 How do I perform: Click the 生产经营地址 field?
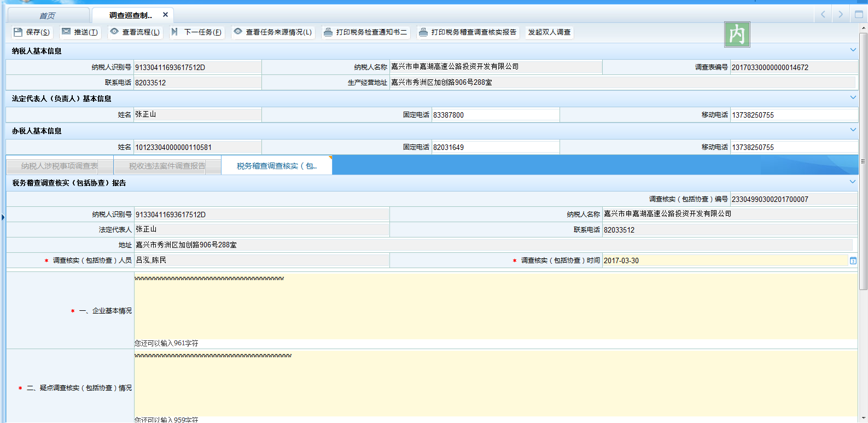point(622,83)
